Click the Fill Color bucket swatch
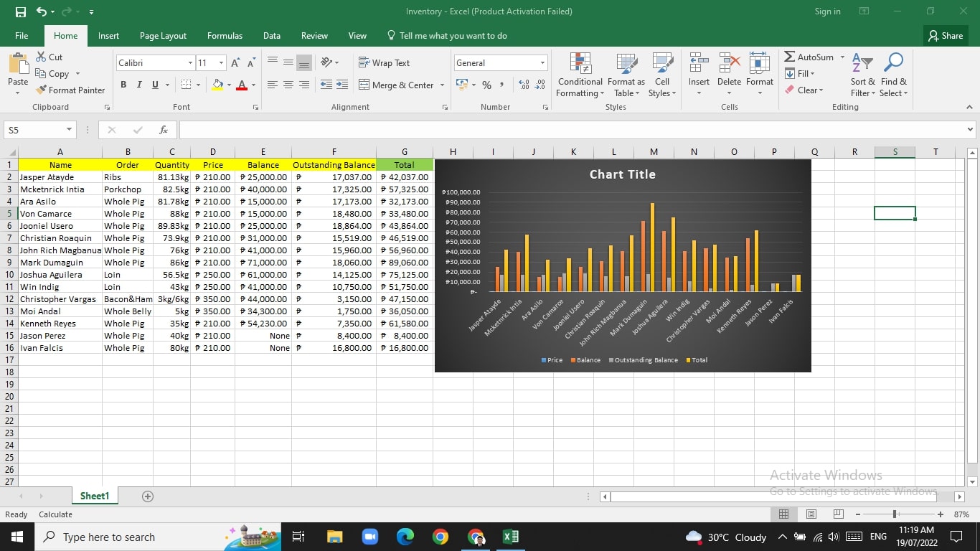 pos(217,85)
